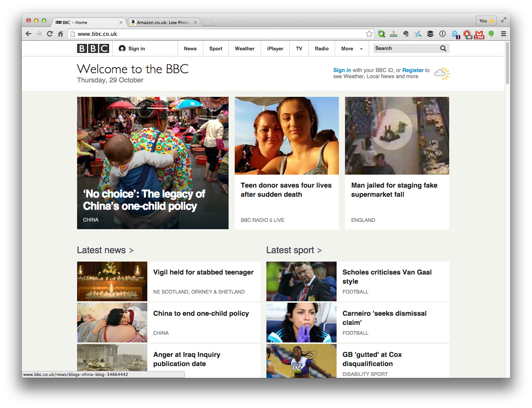
Task: Click the BBC RADIO 5 LIVE label
Action: point(262,220)
